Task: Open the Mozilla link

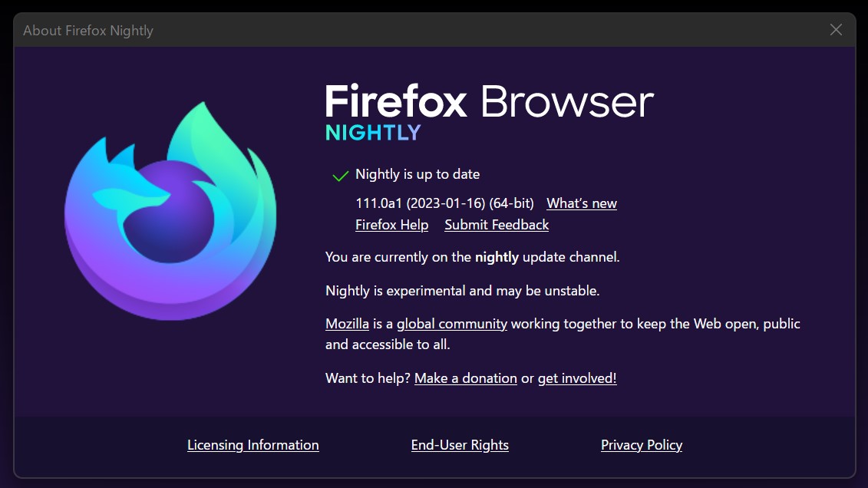Action: (348, 323)
